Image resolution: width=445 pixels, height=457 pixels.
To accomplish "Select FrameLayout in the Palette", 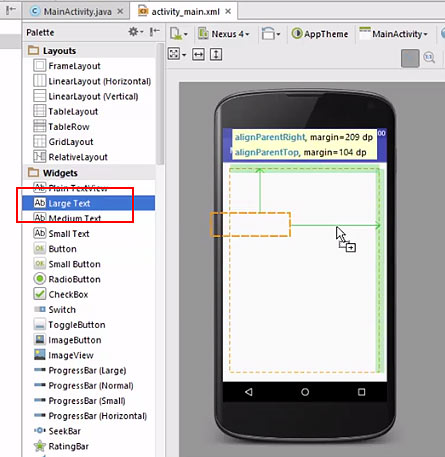I will coord(89,66).
